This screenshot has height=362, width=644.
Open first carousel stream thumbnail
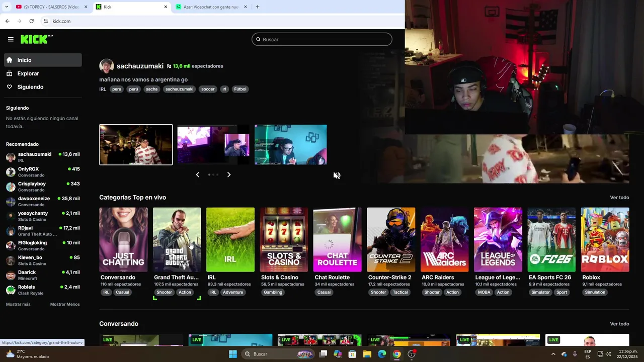pyautogui.click(x=136, y=145)
